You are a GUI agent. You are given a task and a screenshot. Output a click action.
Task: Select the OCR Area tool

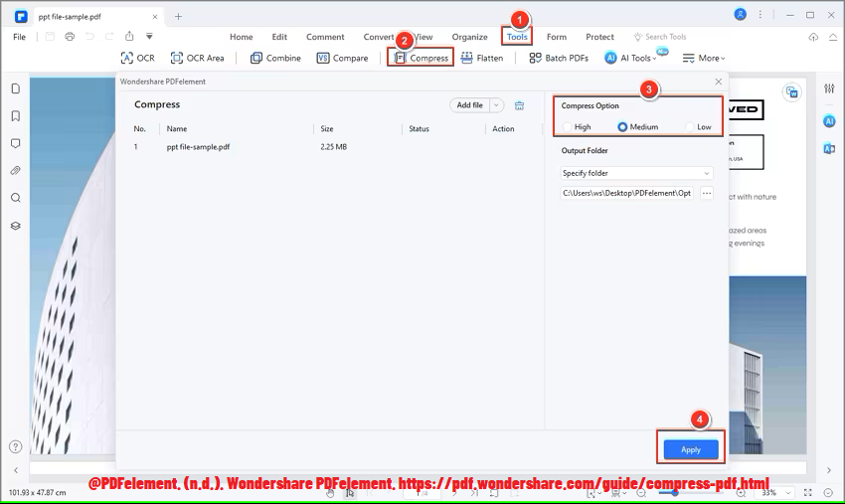click(197, 58)
